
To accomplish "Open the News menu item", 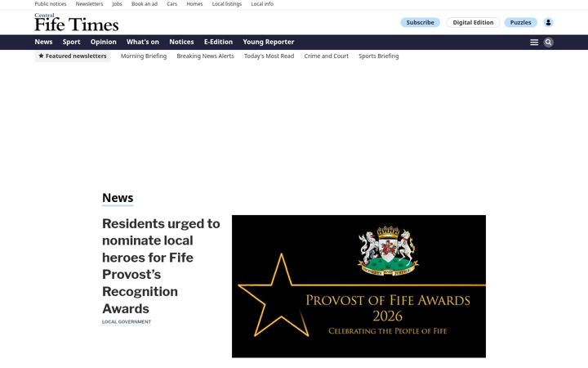I will coord(43,42).
